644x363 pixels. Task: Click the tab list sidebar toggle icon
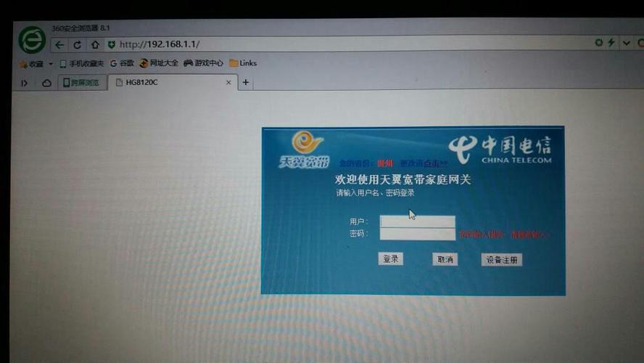(x=24, y=83)
